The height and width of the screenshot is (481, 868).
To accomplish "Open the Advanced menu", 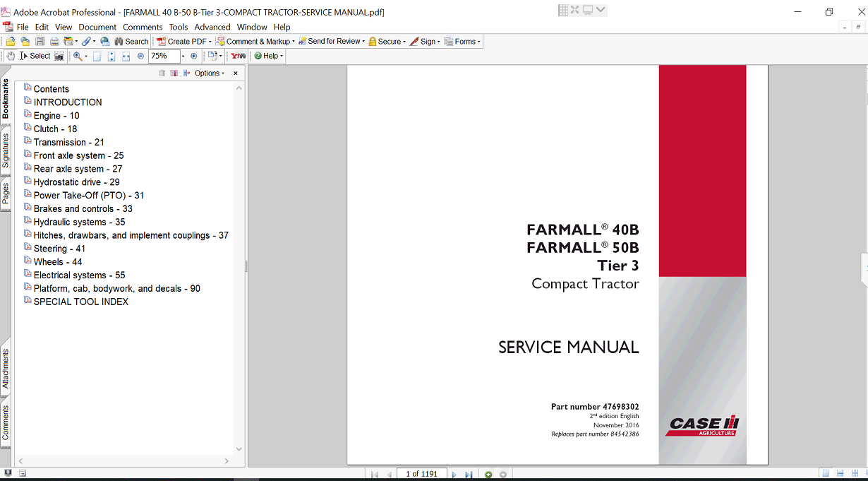I will (x=212, y=27).
